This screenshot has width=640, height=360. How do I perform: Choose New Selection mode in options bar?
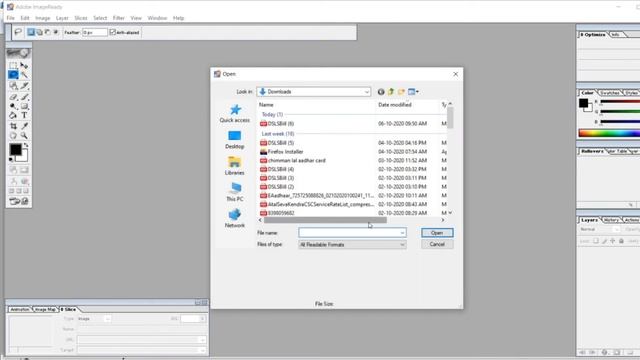[x=31, y=32]
